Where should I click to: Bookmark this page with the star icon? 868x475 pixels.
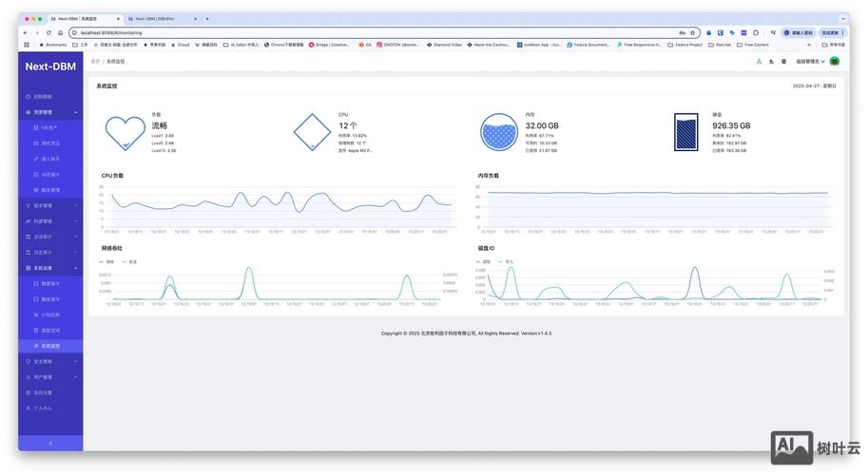692,32
